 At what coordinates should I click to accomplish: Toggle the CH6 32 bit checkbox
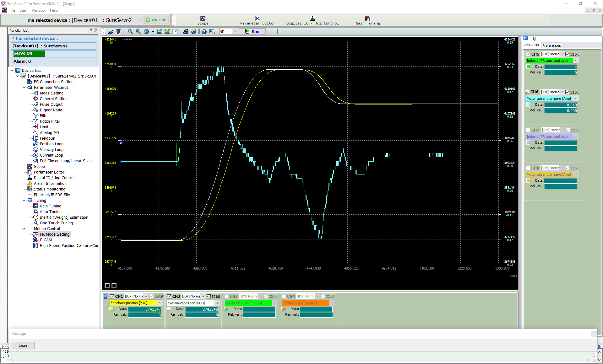(x=567, y=92)
